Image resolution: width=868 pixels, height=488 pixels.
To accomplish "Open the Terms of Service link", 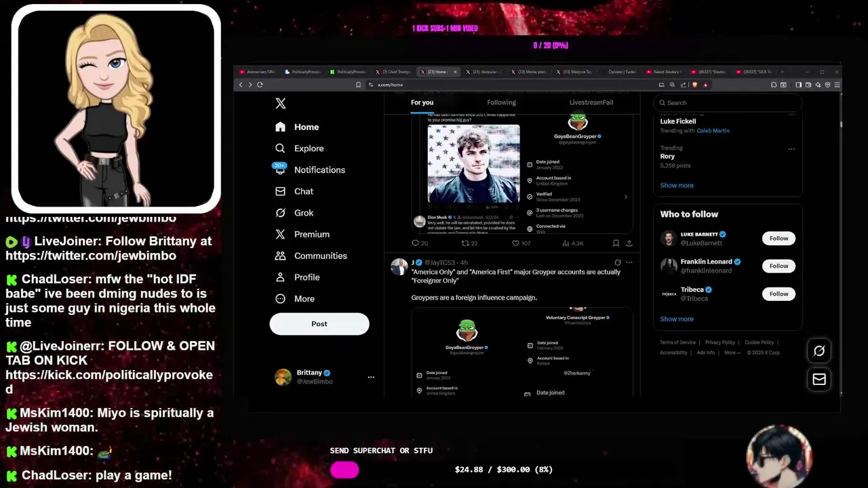I will click(677, 342).
